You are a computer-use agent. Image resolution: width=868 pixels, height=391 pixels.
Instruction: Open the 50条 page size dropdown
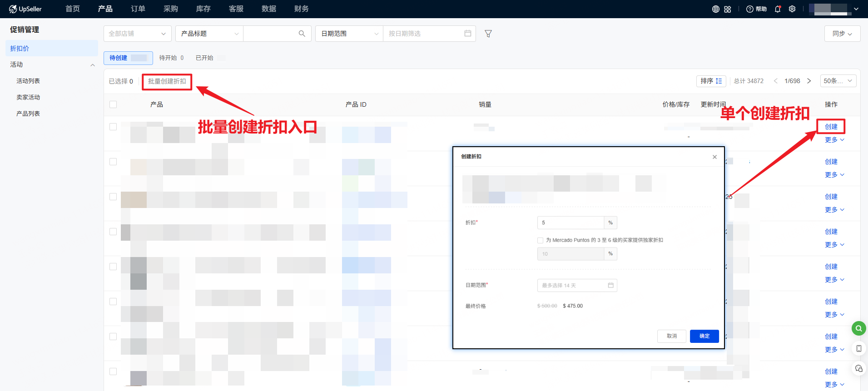click(838, 81)
